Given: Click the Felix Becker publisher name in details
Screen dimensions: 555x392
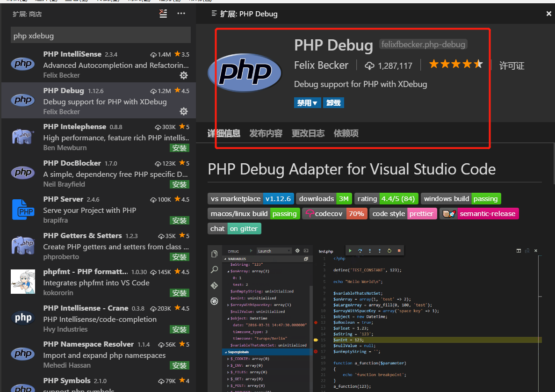Looking at the screenshot, I should pyautogui.click(x=321, y=65).
